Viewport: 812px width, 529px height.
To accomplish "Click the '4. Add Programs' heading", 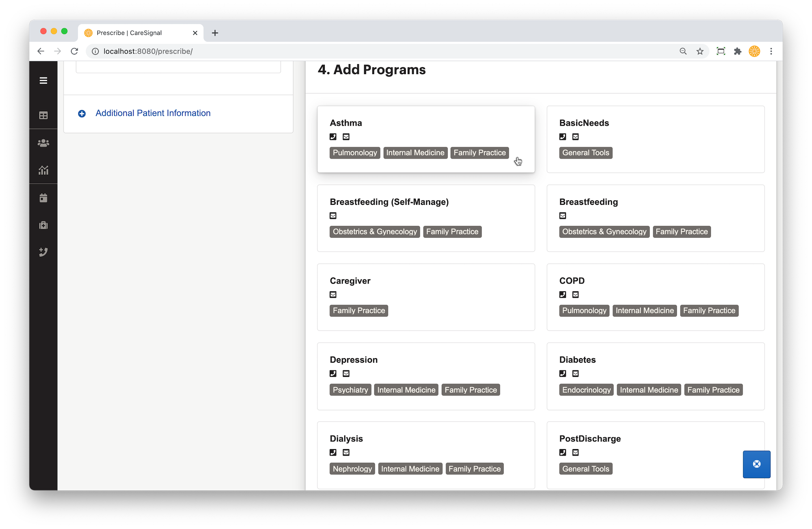I will pyautogui.click(x=371, y=70).
